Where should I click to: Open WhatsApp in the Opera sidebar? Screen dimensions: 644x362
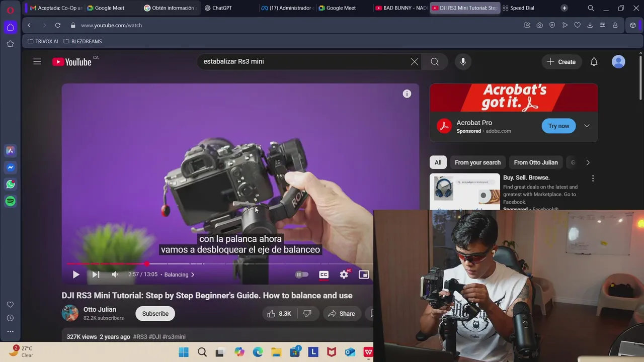point(10,185)
